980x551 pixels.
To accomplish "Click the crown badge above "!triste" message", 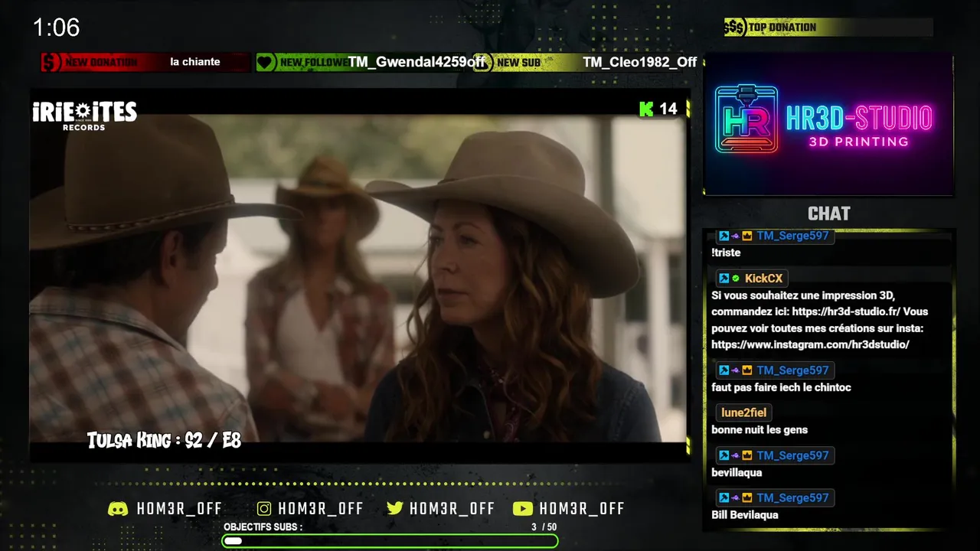I will pos(747,236).
